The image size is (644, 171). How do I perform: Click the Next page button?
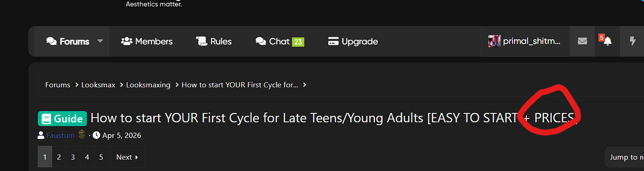tap(128, 157)
